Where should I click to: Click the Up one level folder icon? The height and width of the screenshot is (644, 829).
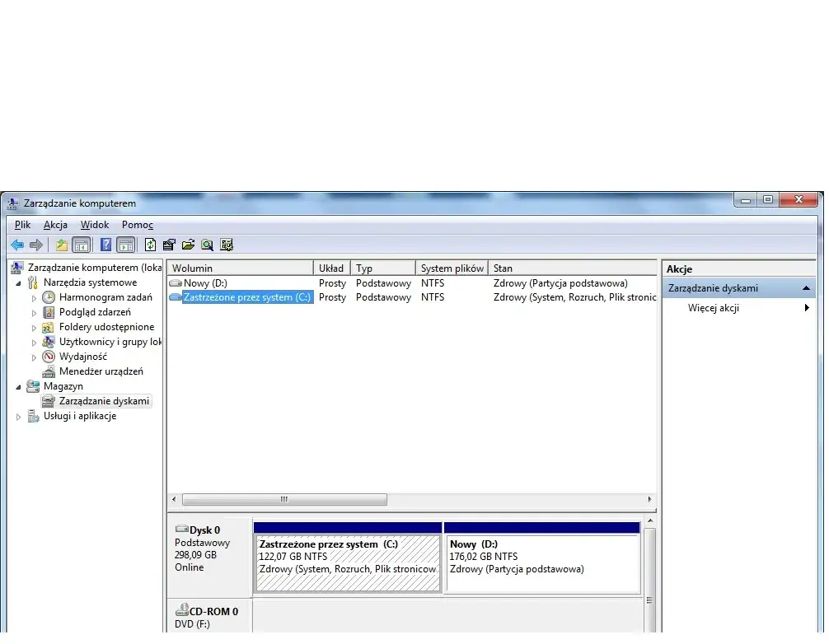tap(61, 245)
